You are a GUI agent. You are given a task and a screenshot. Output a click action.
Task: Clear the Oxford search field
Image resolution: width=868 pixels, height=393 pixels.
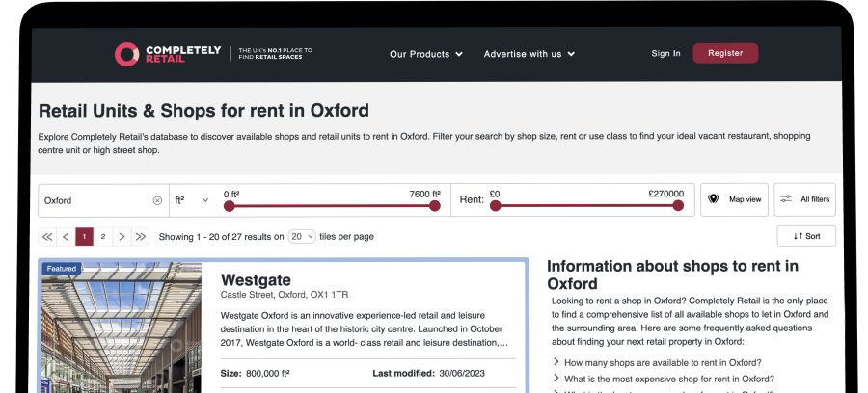tap(157, 200)
